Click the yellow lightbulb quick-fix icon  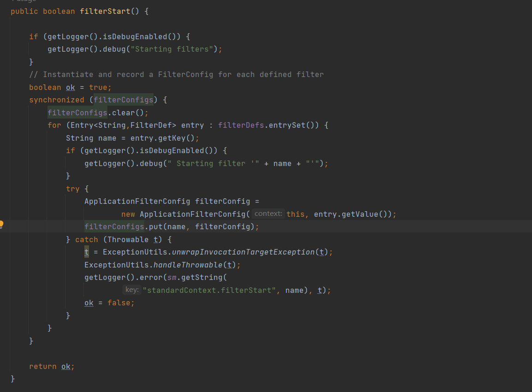click(x=1, y=225)
